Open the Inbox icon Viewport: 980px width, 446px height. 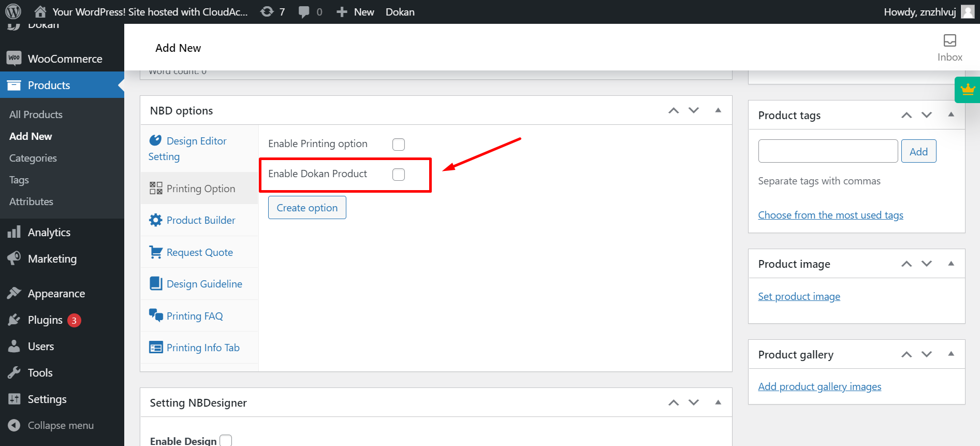pos(950,40)
